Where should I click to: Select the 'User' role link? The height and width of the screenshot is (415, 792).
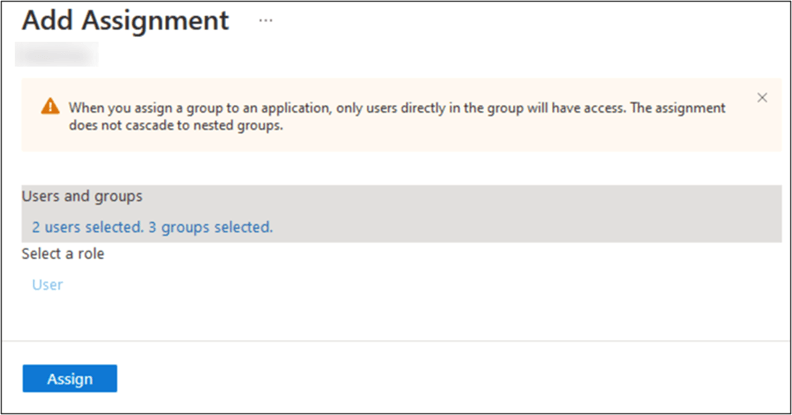pyautogui.click(x=47, y=285)
